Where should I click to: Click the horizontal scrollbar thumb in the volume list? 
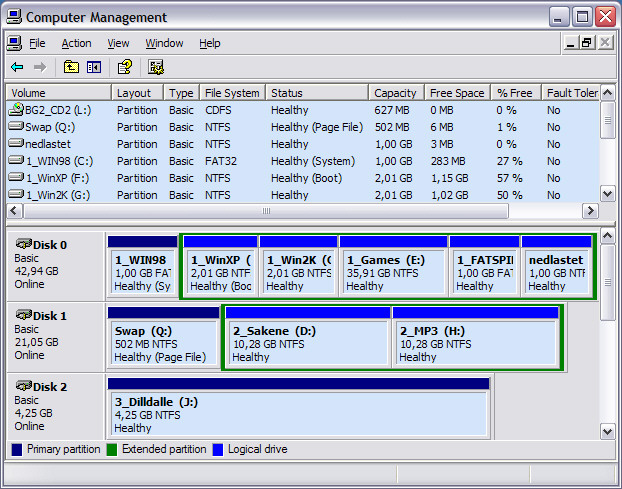tap(266, 211)
